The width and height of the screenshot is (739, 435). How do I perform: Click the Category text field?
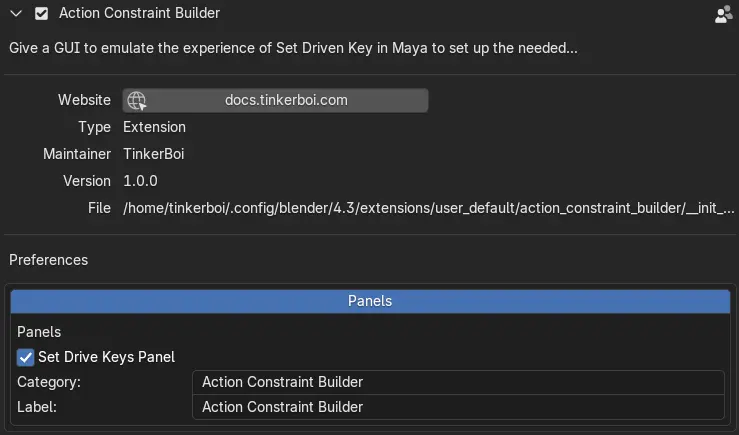(457, 382)
